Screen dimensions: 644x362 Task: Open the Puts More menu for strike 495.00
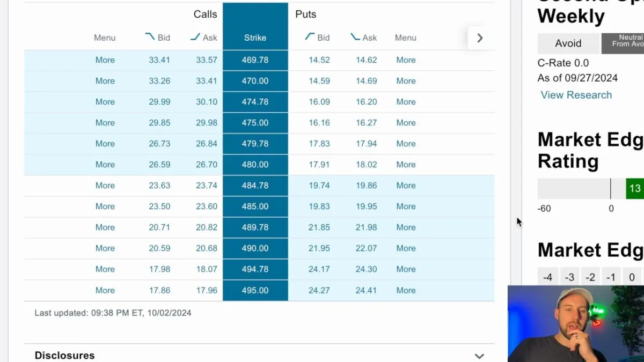click(406, 290)
